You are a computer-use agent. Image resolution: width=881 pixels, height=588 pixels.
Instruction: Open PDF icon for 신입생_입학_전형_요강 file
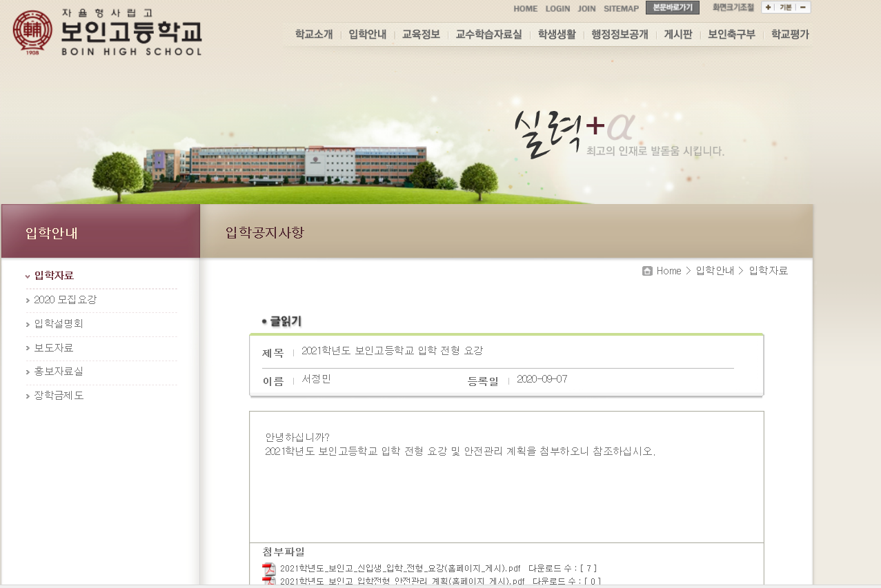click(x=268, y=569)
